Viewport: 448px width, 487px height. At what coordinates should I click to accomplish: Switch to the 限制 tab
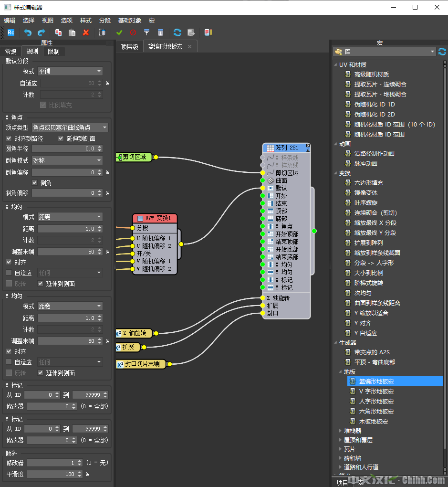pos(54,52)
